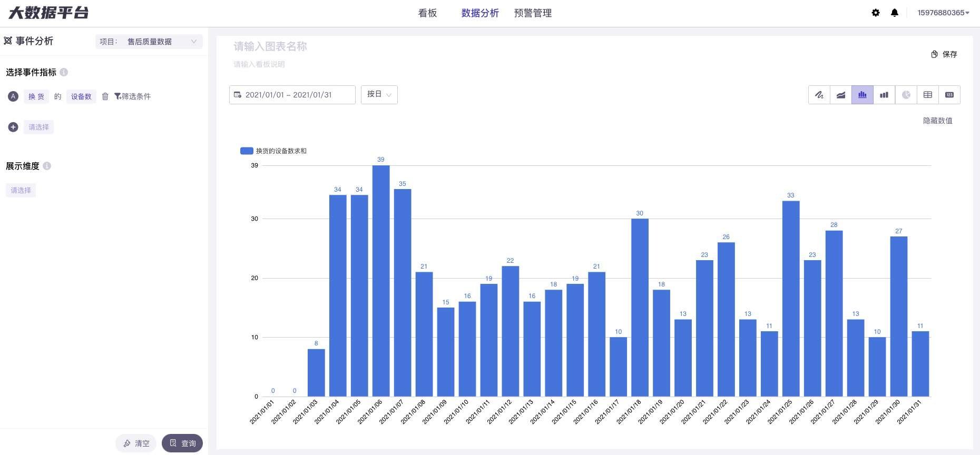Select the bar chart view icon

pos(863,95)
